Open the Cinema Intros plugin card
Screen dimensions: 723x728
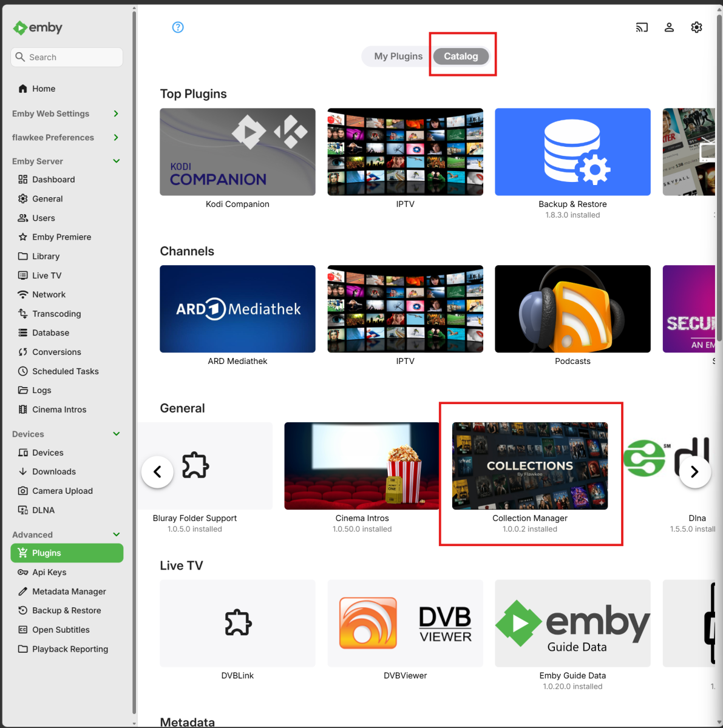[362, 466]
